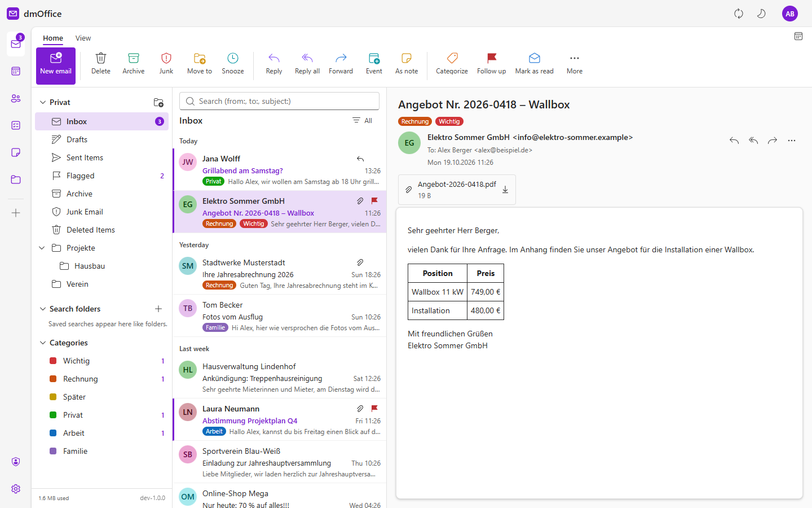The height and width of the screenshot is (508, 812).
Task: Open settings gear in left sidebar
Action: [16, 489]
